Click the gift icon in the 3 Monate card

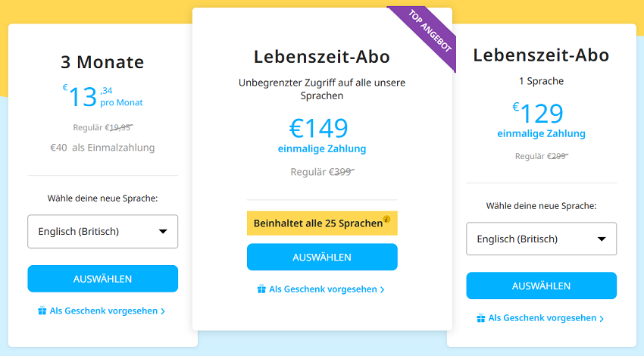[x=42, y=311]
